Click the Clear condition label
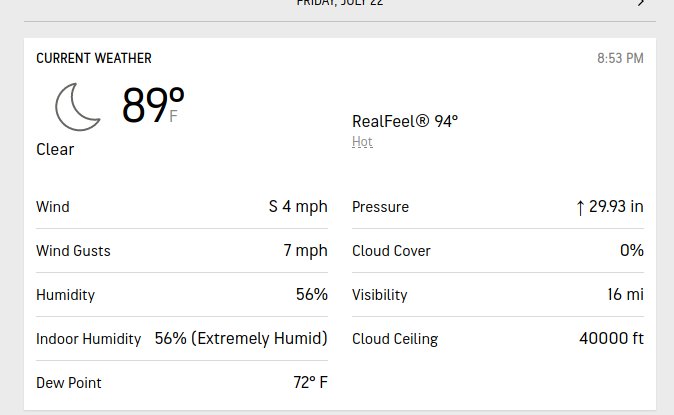The image size is (674, 415). 55,149
